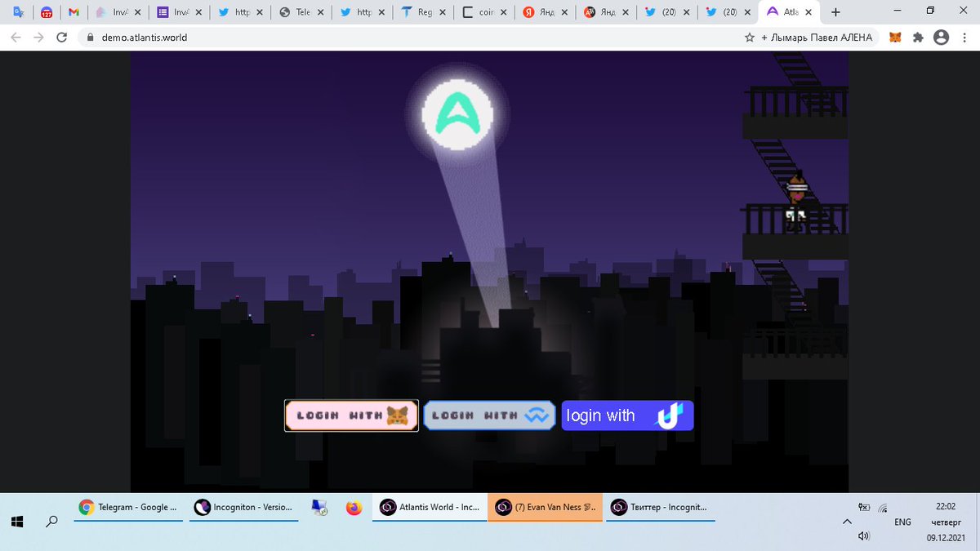980x551 pixels.
Task: Go forward using the browser arrow
Action: pyautogui.click(x=38, y=38)
